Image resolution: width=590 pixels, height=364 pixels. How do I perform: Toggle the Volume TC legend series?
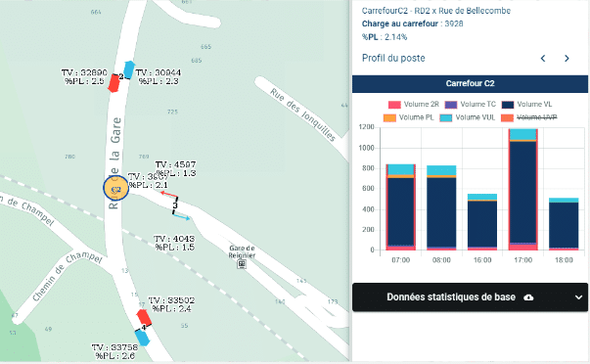471,105
